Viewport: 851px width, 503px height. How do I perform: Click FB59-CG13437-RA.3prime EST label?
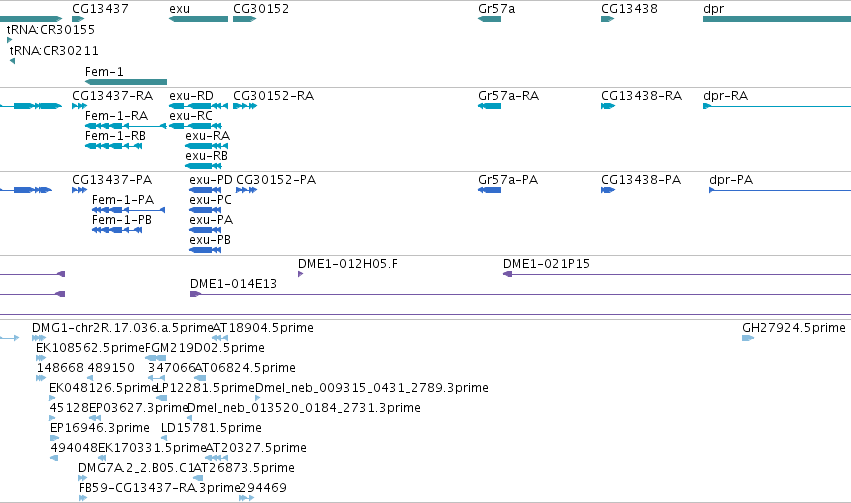(159, 488)
